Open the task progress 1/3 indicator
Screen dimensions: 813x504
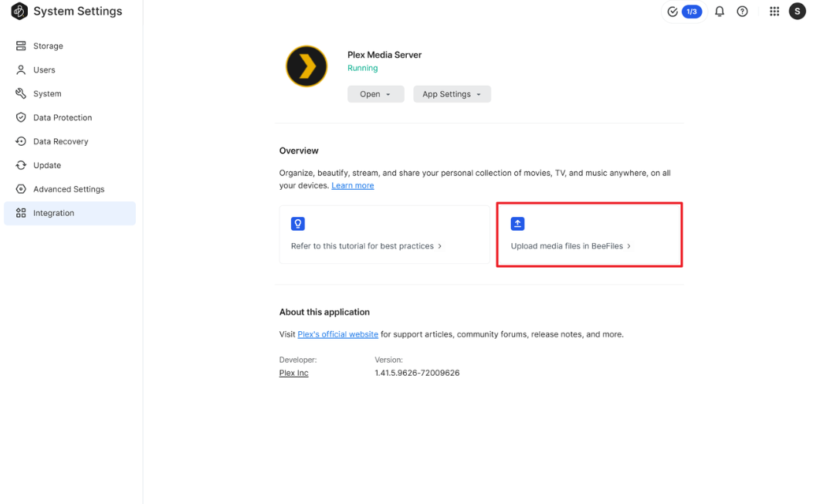[x=684, y=12]
